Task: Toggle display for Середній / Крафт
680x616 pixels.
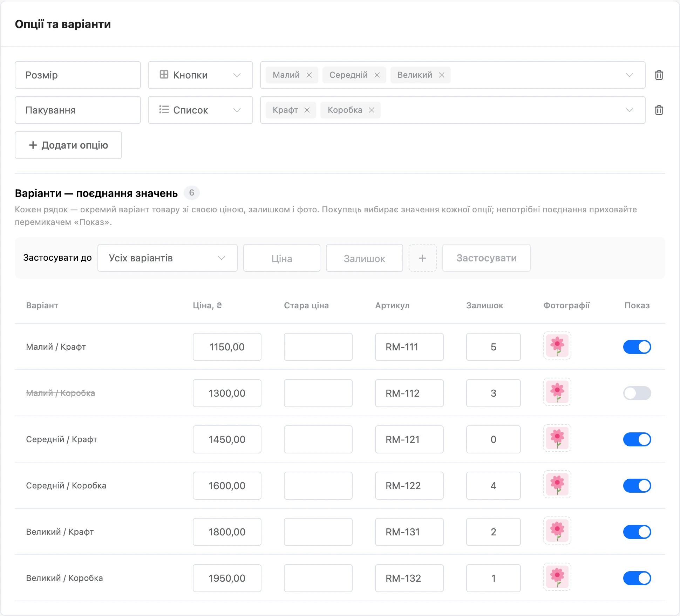Action: click(x=637, y=439)
